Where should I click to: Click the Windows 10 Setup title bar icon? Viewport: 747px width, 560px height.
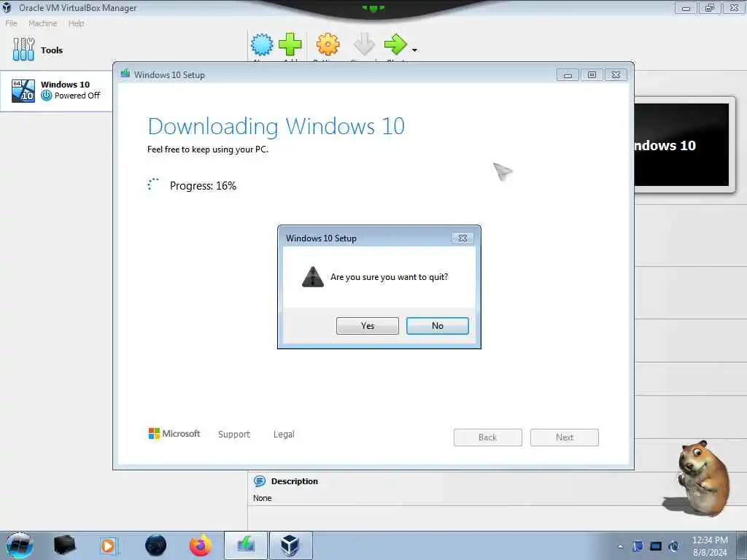[125, 74]
